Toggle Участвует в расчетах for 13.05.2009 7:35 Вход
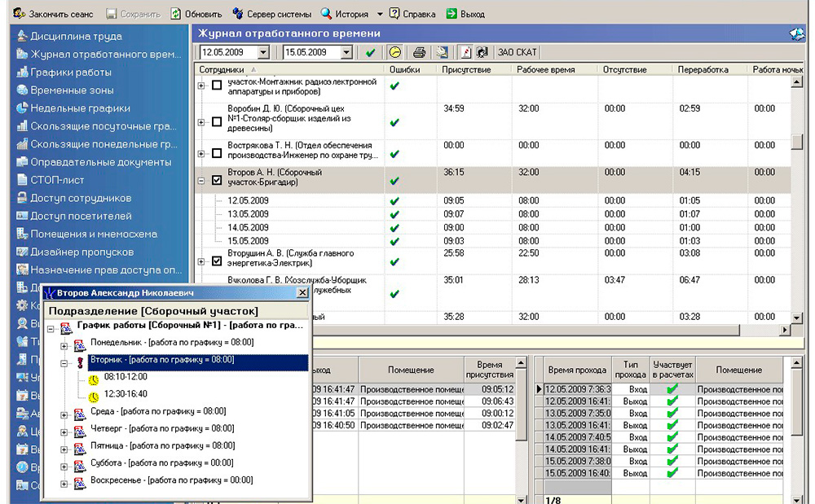Image resolution: width=815 pixels, height=504 pixels. [x=672, y=413]
